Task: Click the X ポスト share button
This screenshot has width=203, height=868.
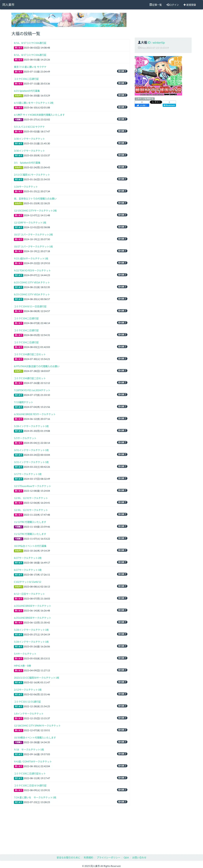Action: tap(156, 102)
